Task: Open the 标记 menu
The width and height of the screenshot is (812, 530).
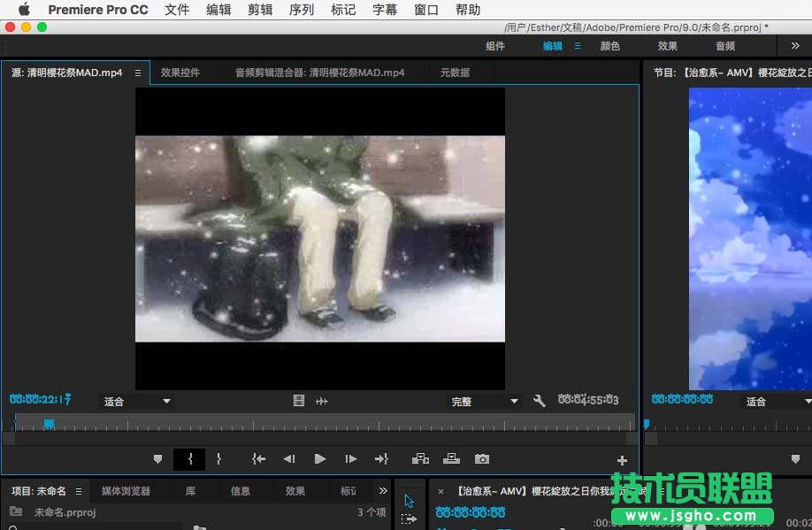Action: pos(343,10)
